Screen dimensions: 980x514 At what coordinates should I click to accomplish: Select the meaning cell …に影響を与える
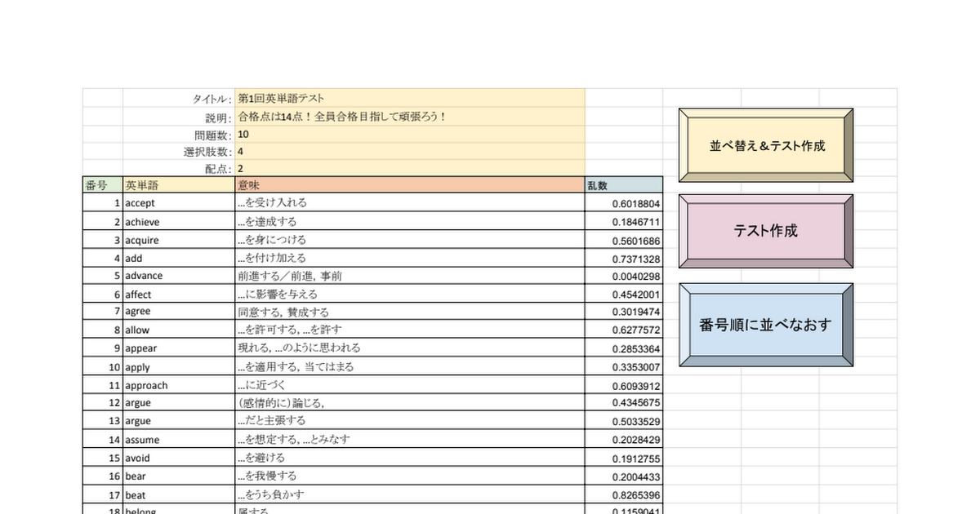[410, 294]
